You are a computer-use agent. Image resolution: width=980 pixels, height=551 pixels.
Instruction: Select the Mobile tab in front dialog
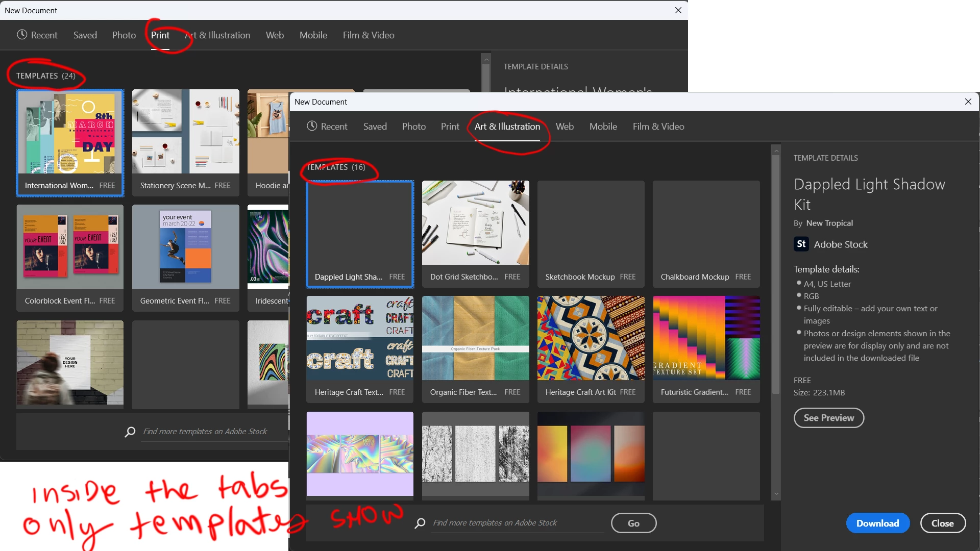(x=603, y=127)
